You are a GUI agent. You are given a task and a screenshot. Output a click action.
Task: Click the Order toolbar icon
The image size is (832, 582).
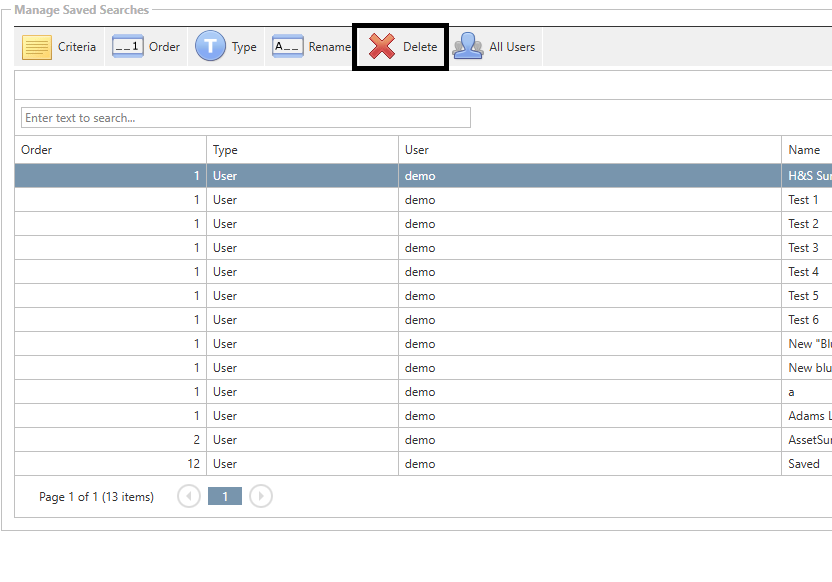pyautogui.click(x=128, y=47)
